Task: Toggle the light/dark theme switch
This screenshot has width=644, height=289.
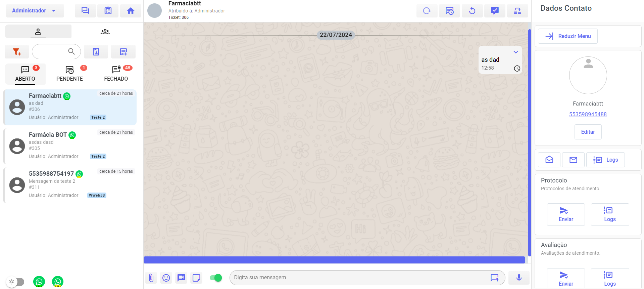Action: [16, 282]
